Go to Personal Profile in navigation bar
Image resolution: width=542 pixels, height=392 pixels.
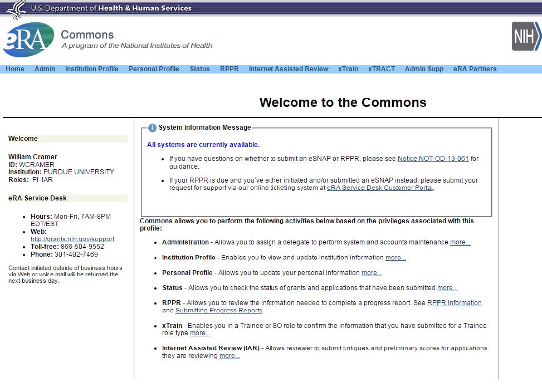[154, 68]
